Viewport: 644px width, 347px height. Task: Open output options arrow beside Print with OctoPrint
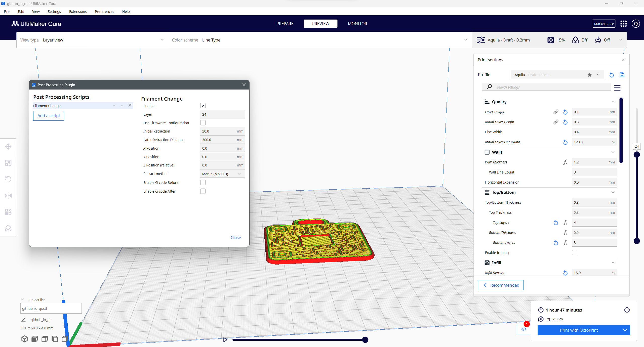click(625, 330)
